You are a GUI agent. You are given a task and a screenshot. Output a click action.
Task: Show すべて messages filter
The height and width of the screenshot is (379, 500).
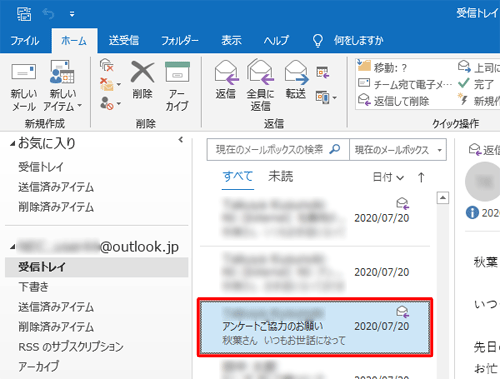coord(238,177)
